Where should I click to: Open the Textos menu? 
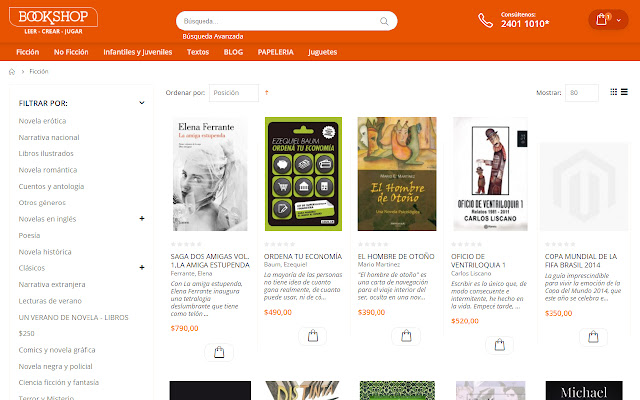pos(198,52)
